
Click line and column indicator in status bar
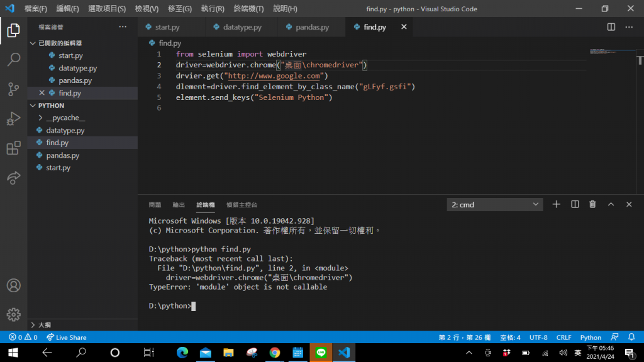pos(465,337)
